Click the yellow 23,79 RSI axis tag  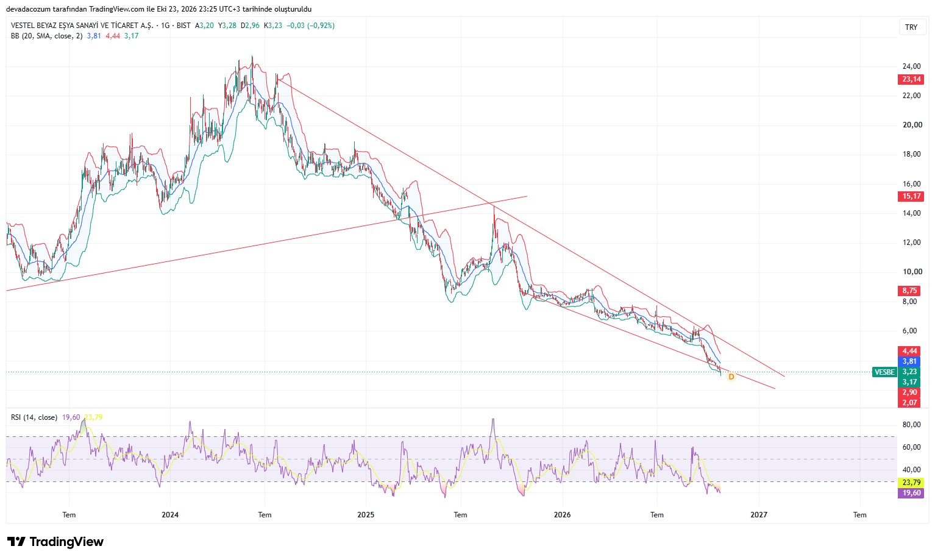click(x=911, y=483)
